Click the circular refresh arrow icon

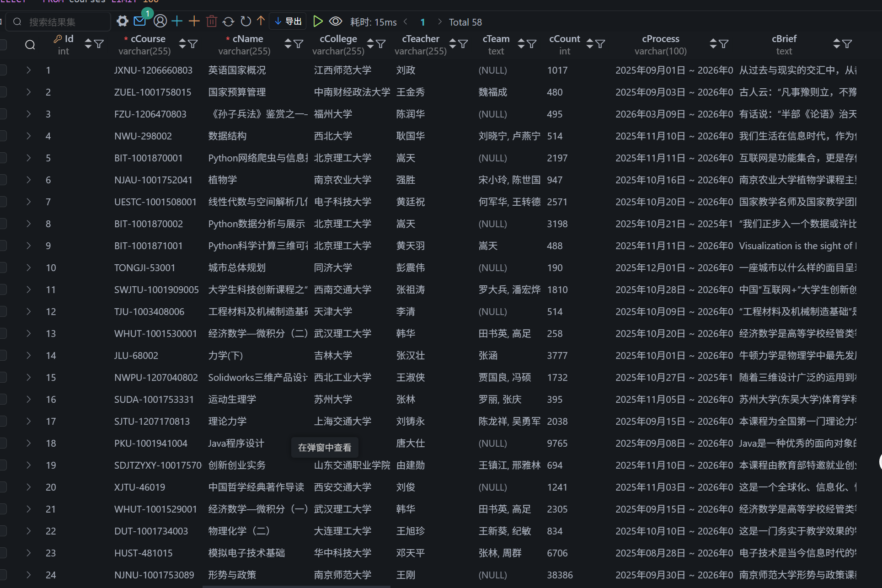[246, 21]
